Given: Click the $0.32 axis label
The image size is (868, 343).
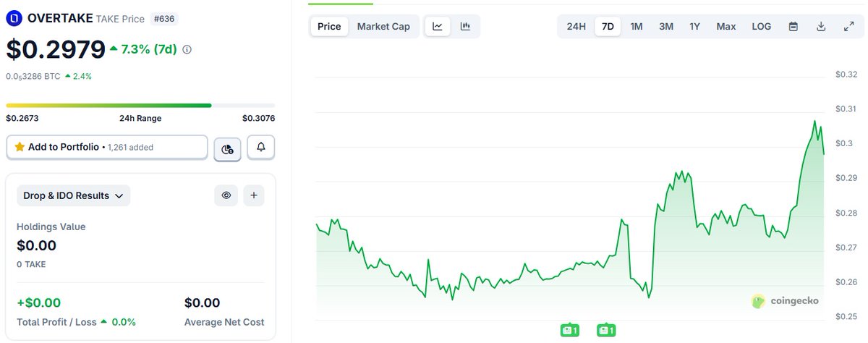Looking at the screenshot, I should pyautogui.click(x=846, y=75).
